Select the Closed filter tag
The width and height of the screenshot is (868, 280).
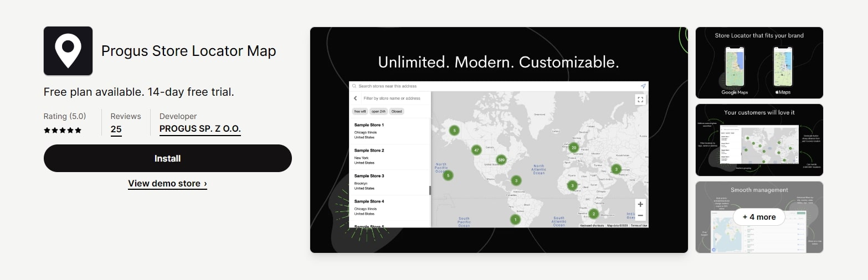point(397,111)
